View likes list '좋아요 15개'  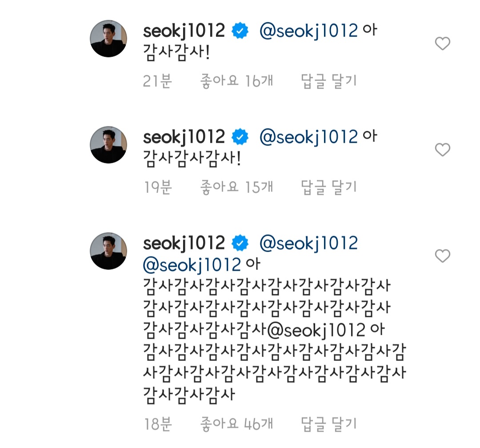tap(237, 188)
